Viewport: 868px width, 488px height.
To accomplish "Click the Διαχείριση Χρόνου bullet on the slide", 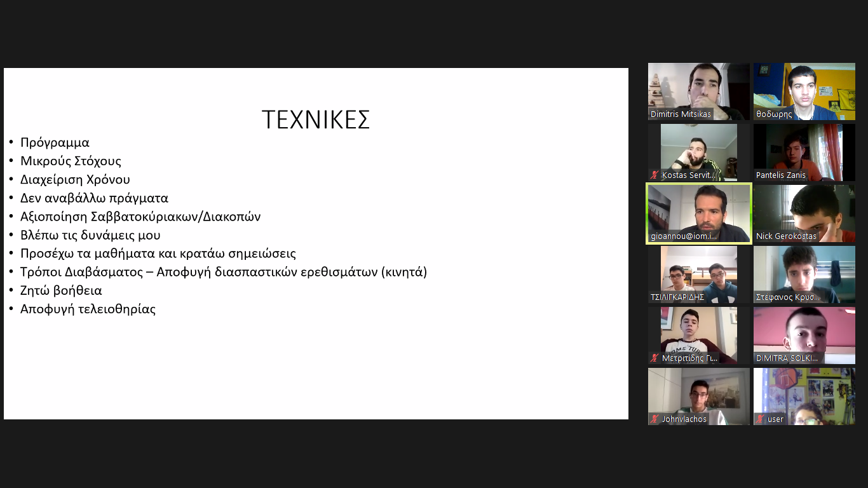I will pyautogui.click(x=75, y=180).
